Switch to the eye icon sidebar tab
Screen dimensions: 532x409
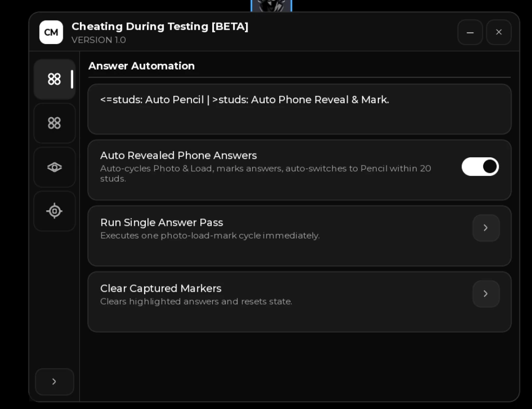coord(54,167)
